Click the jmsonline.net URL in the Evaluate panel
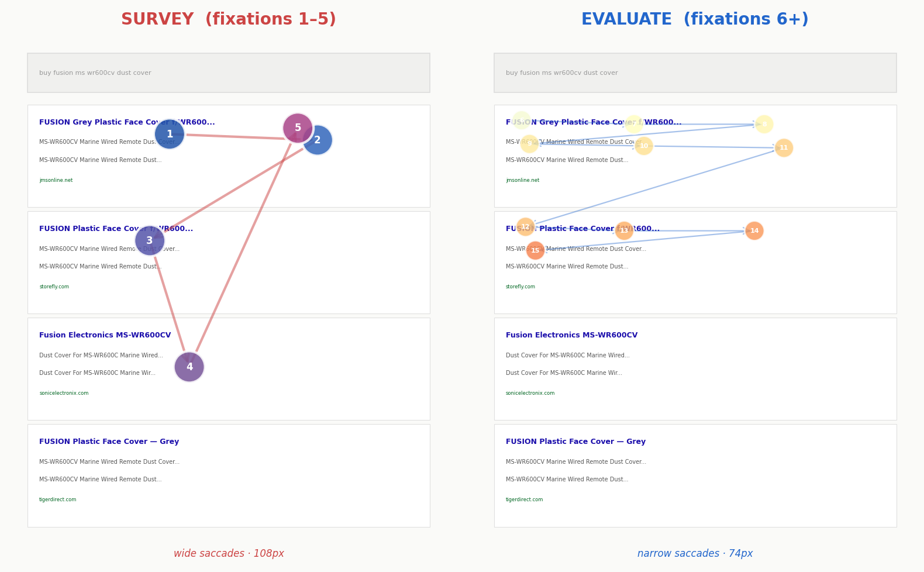 [522, 181]
